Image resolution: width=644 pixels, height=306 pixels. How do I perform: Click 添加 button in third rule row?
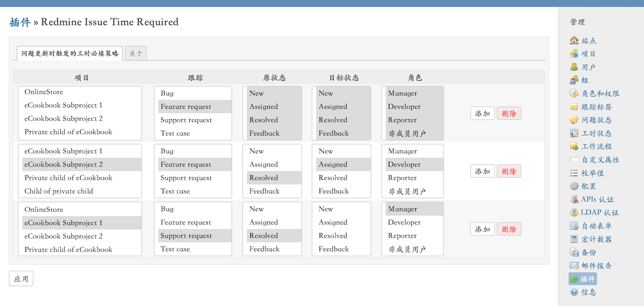point(483,229)
